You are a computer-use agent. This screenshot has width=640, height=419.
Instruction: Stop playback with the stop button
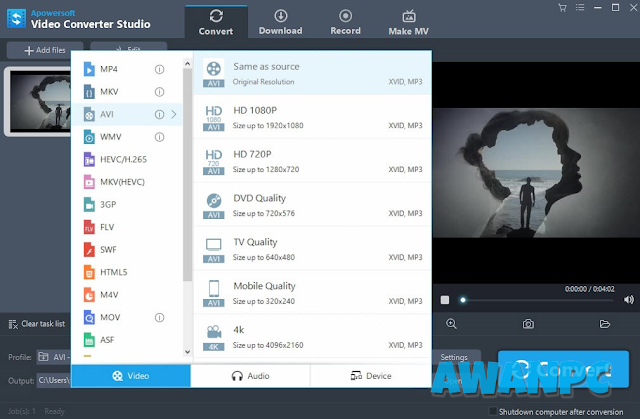[x=445, y=300]
